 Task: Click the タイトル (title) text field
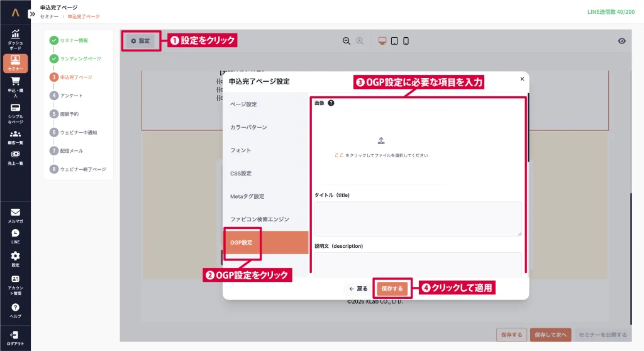coord(418,218)
